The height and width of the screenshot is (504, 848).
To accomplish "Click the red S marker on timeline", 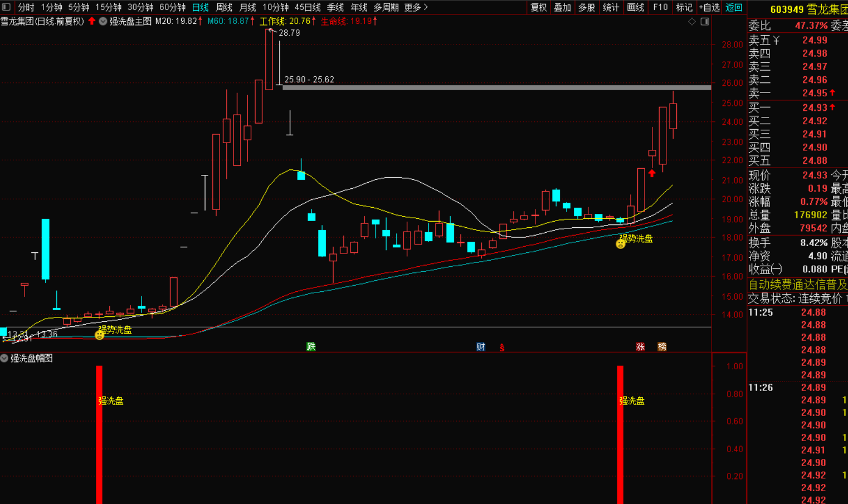I will 502,348.
